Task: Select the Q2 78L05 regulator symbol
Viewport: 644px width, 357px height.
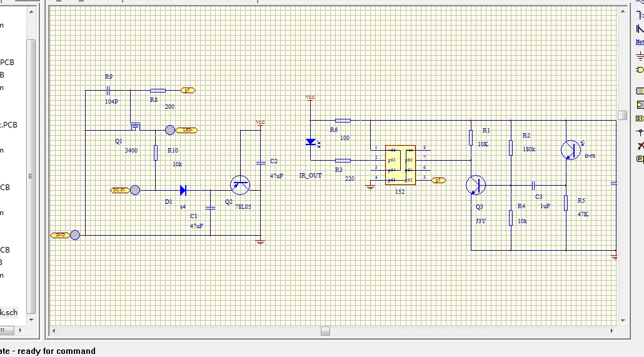Action: [241, 184]
